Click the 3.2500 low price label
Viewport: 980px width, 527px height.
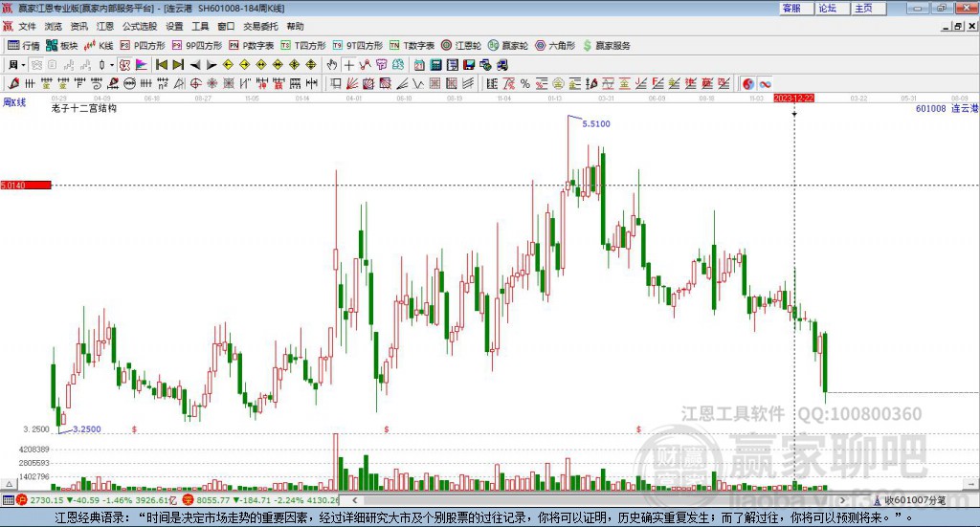pyautogui.click(x=87, y=429)
